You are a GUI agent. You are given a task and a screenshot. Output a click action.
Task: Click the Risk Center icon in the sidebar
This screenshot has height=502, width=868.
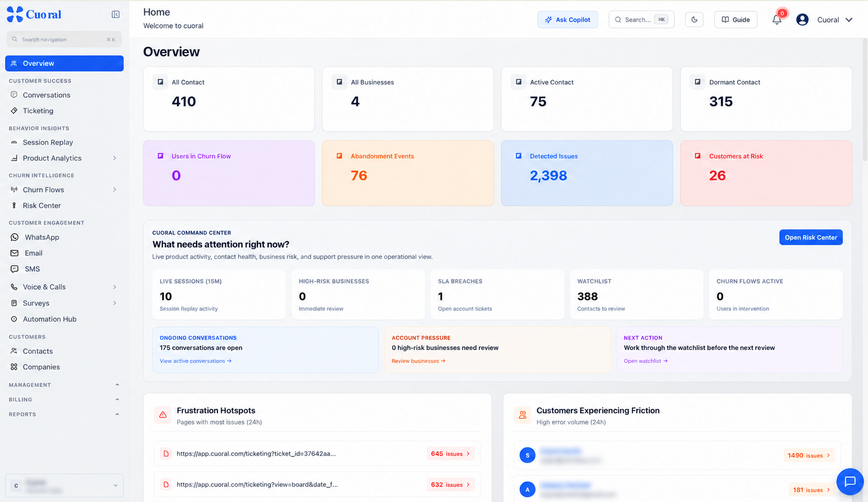(14, 206)
